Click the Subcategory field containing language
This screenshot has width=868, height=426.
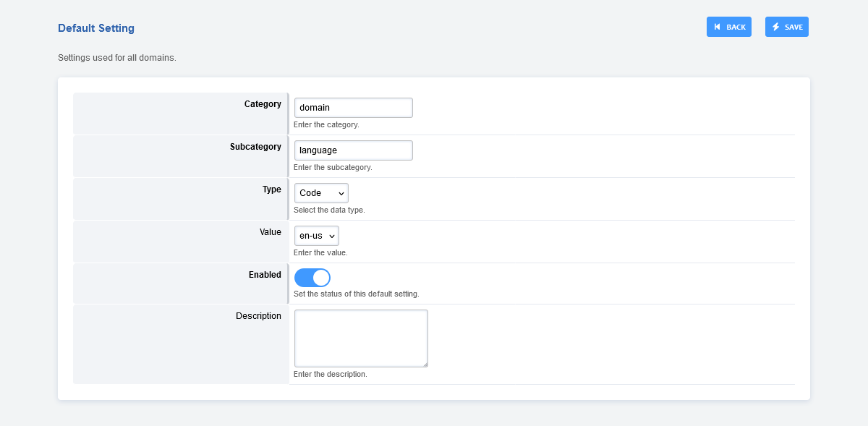pyautogui.click(x=353, y=150)
